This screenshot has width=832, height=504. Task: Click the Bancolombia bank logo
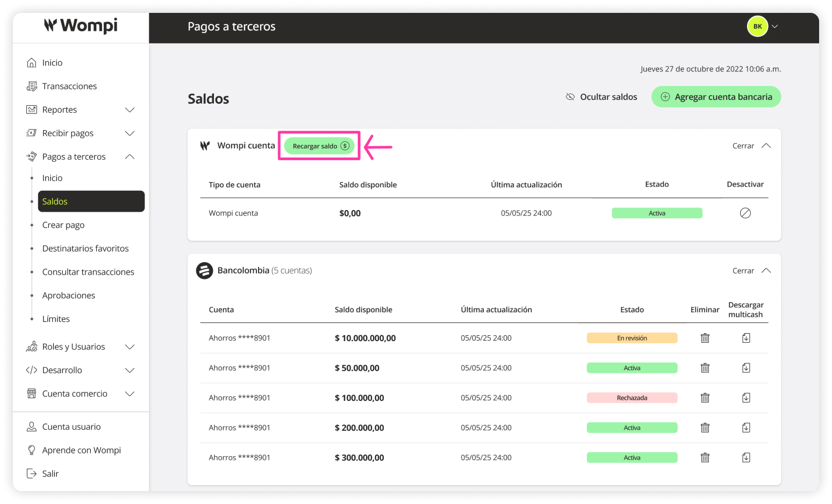click(204, 271)
